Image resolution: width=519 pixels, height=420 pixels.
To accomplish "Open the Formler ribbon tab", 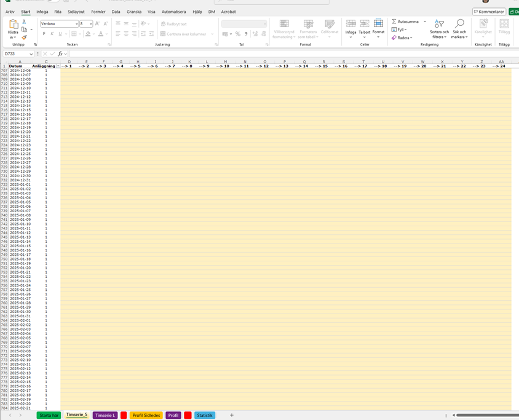I will [x=98, y=12].
